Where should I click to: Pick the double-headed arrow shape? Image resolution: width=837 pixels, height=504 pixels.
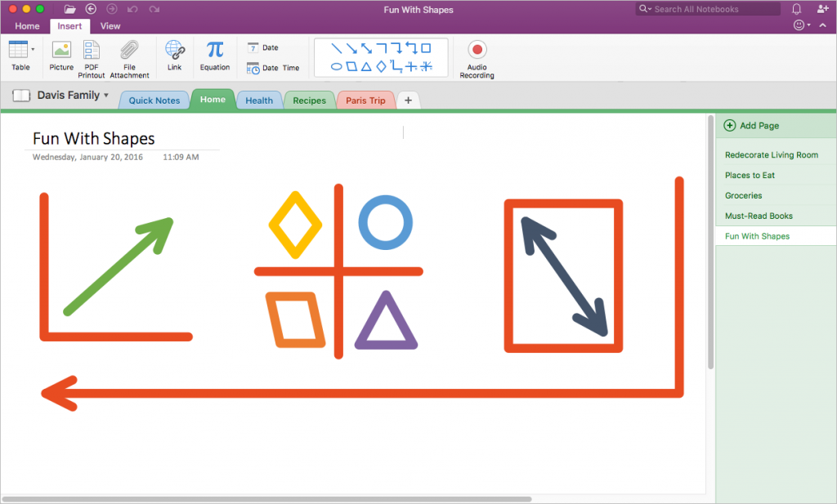click(x=366, y=48)
